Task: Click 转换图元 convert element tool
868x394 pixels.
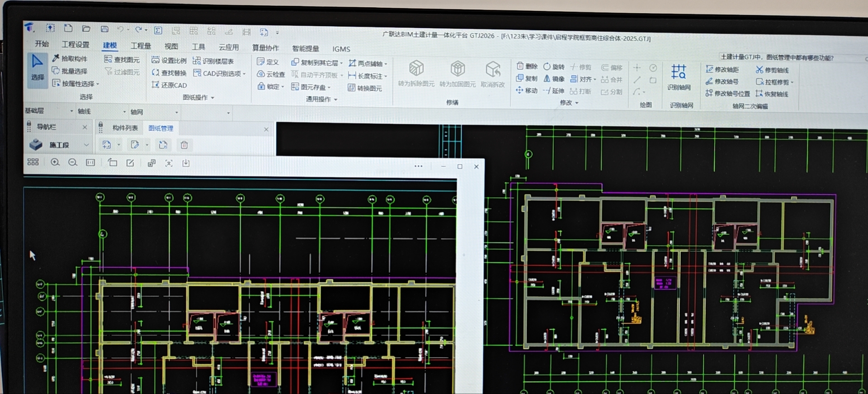Action: click(365, 88)
